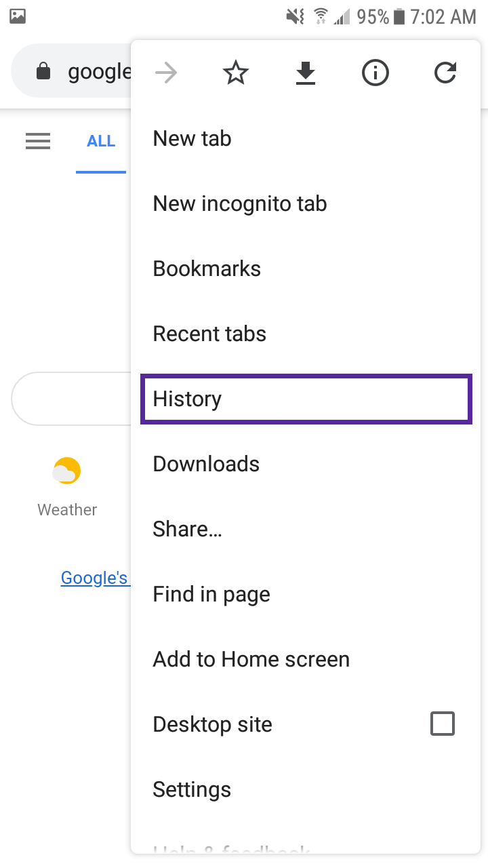This screenshot has height=868, width=488.
Task: Open History from the menu
Action: pyautogui.click(x=306, y=399)
